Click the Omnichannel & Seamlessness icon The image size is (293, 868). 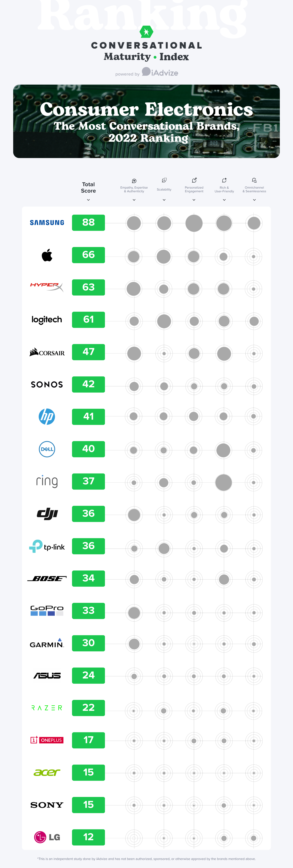pos(254,180)
